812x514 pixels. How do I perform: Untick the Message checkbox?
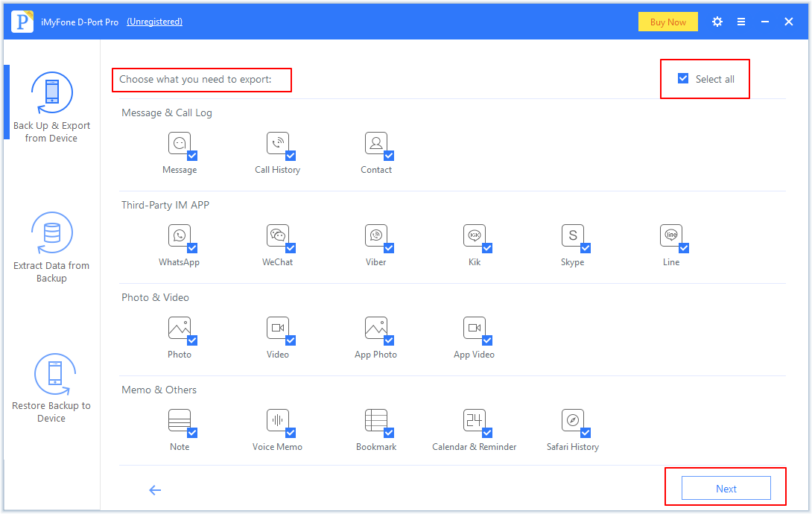192,156
